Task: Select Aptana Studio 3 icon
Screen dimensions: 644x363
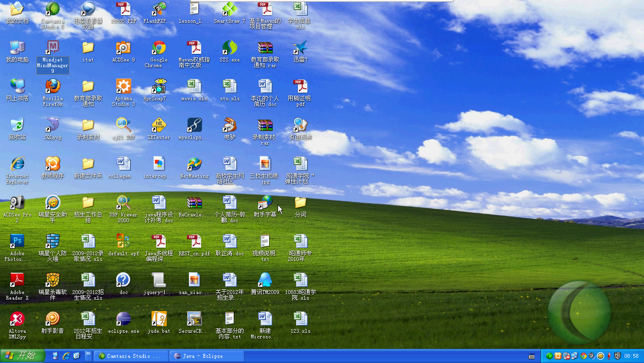Action: (123, 86)
